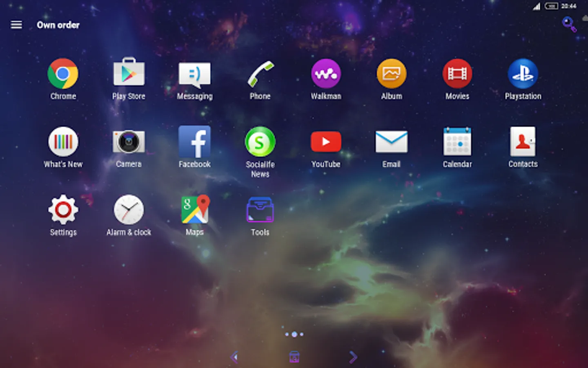Tap the 20:44 clock in status bar
Screen dimensions: 588x368
click(x=568, y=6)
